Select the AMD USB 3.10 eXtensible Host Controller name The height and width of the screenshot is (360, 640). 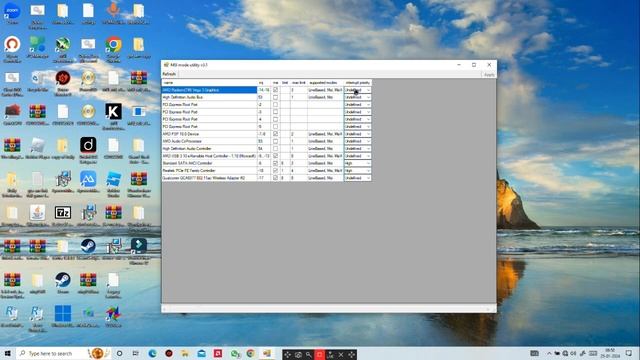(x=209, y=156)
